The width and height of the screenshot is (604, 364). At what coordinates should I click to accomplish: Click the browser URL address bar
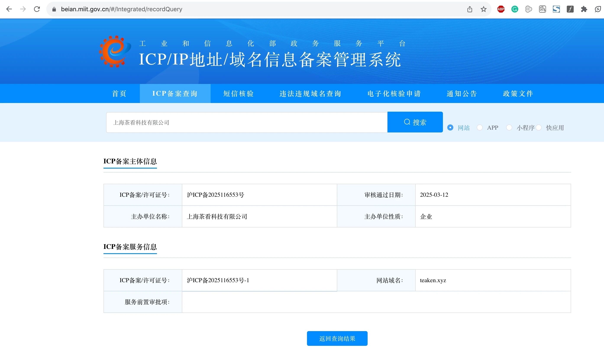[245, 9]
